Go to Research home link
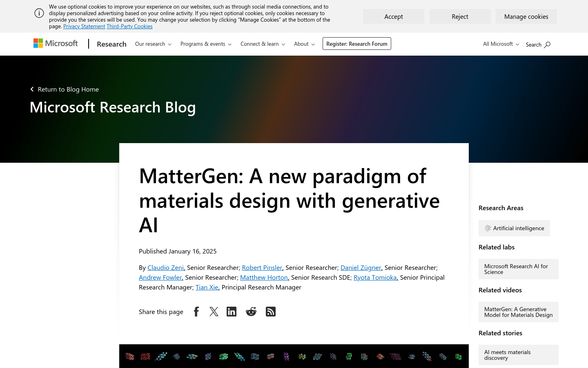 point(111,44)
